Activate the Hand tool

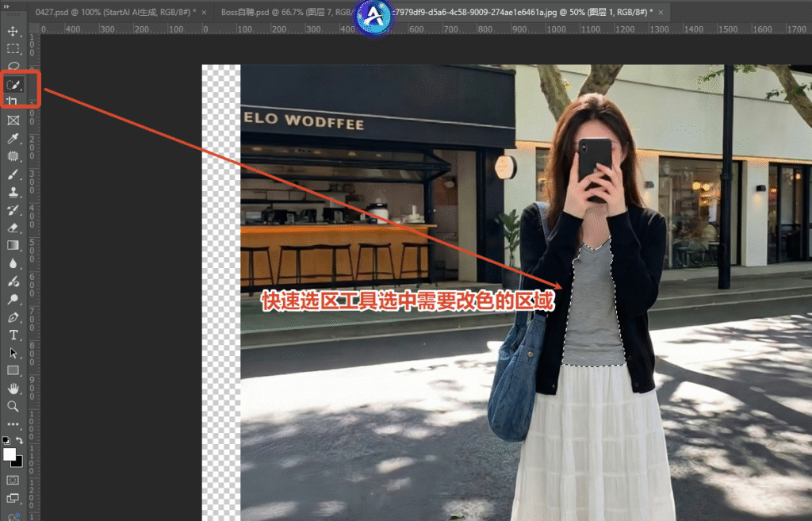[13, 388]
